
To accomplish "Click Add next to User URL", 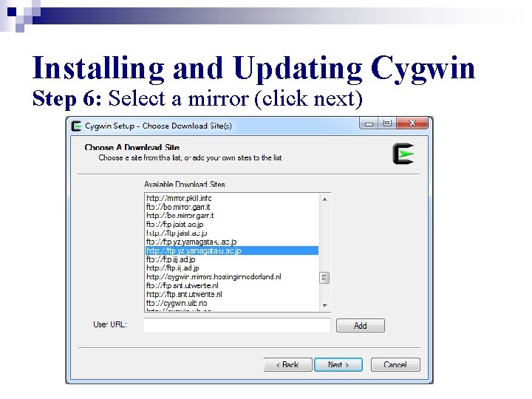I will 361,326.
